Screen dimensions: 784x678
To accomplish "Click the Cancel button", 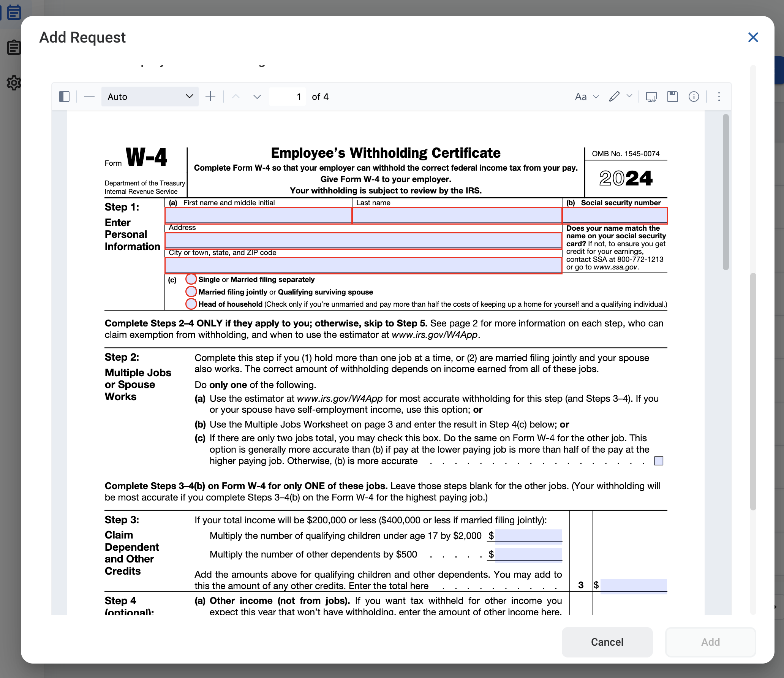I will pos(607,642).
